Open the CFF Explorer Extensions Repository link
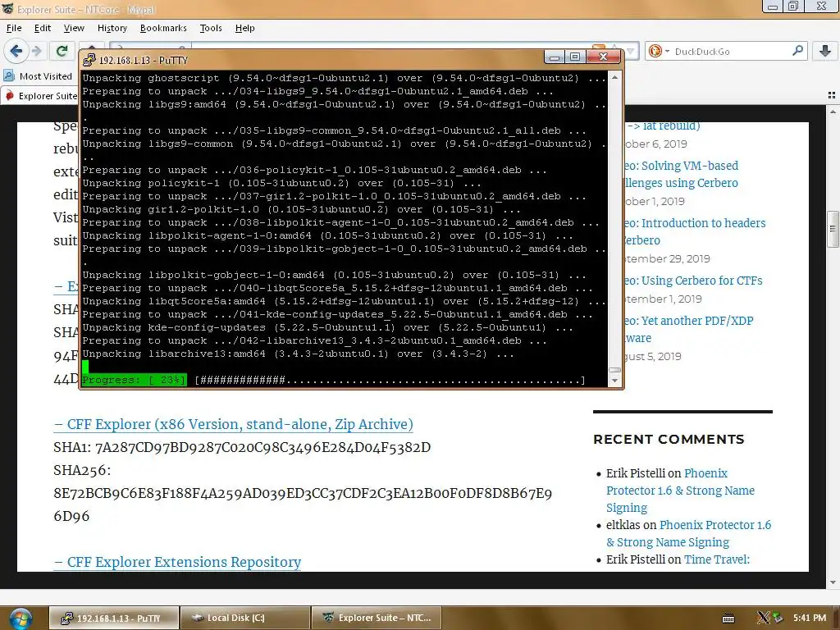The image size is (840, 630). (177, 562)
